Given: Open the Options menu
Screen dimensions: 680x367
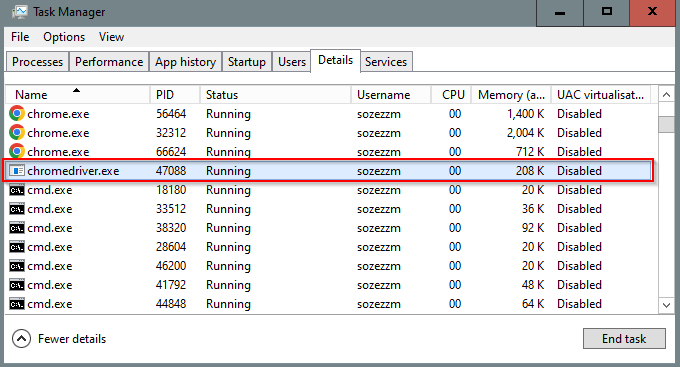Looking at the screenshot, I should [x=64, y=37].
